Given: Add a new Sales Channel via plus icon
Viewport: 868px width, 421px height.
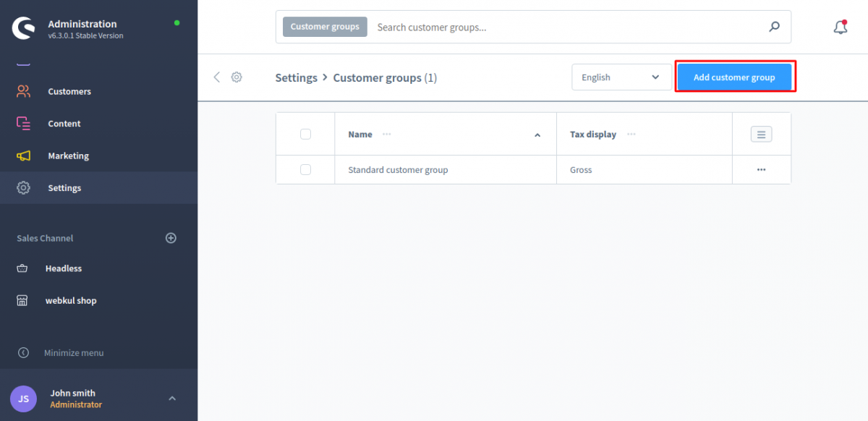Looking at the screenshot, I should 171,237.
